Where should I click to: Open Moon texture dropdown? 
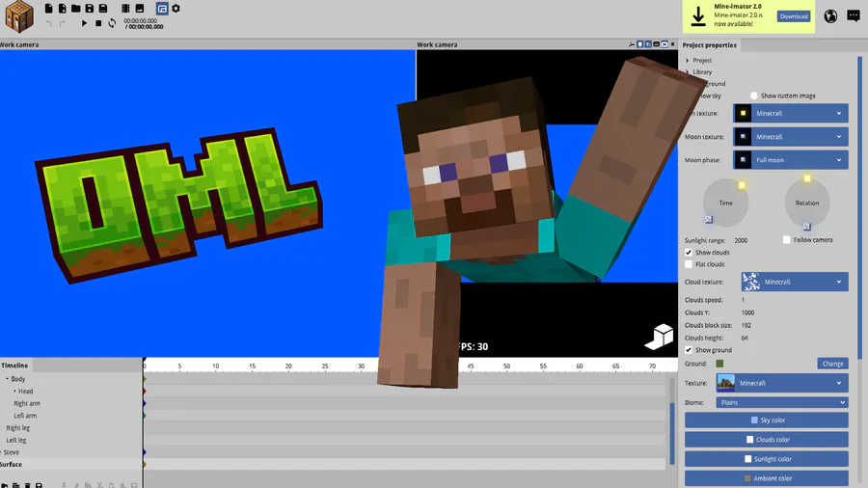[x=791, y=137]
